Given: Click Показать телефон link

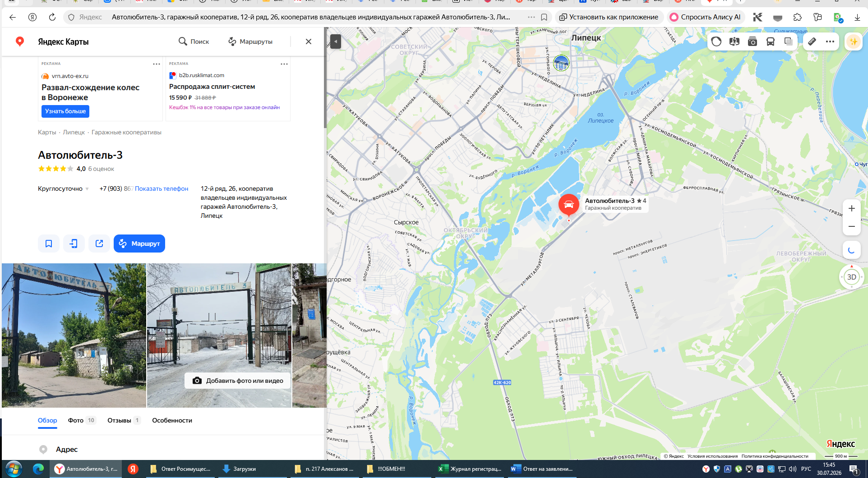Looking at the screenshot, I should pos(162,188).
